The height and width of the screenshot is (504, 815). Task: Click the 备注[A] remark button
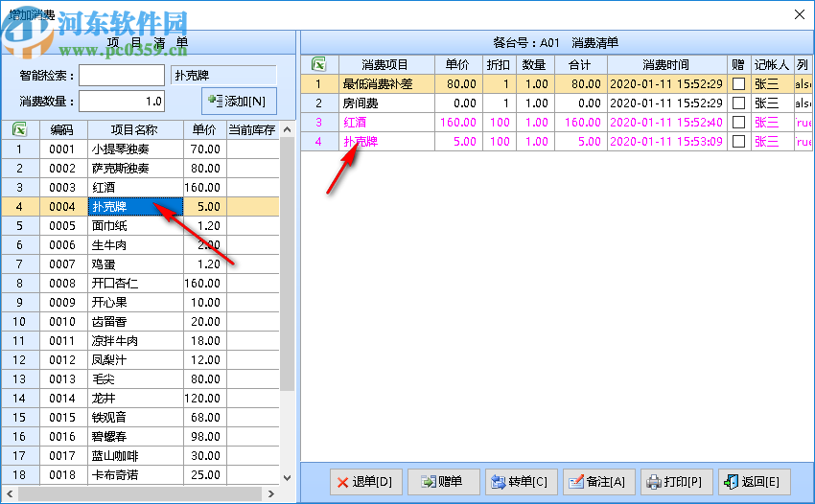(598, 482)
